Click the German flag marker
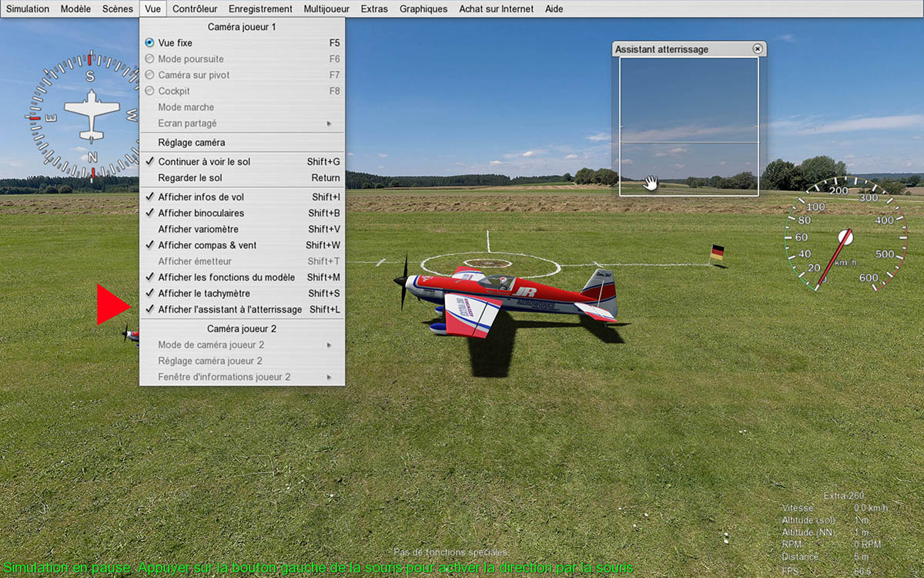 (x=717, y=253)
